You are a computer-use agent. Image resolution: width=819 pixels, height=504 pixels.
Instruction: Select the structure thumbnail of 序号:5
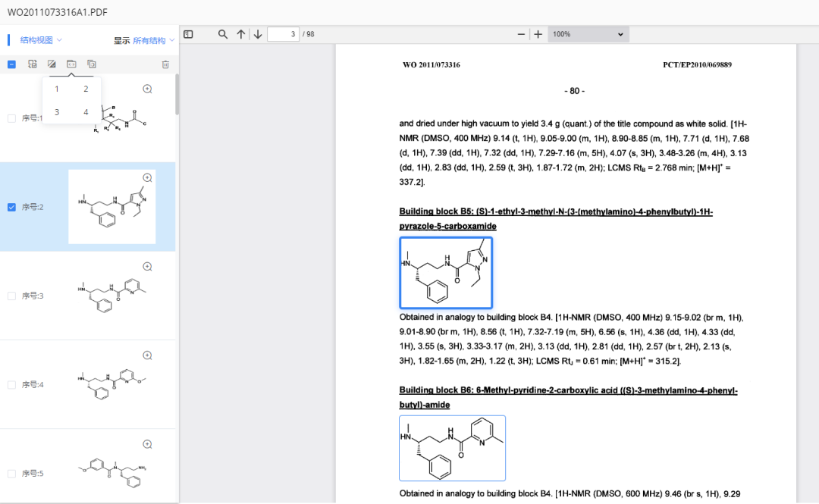[111, 473]
